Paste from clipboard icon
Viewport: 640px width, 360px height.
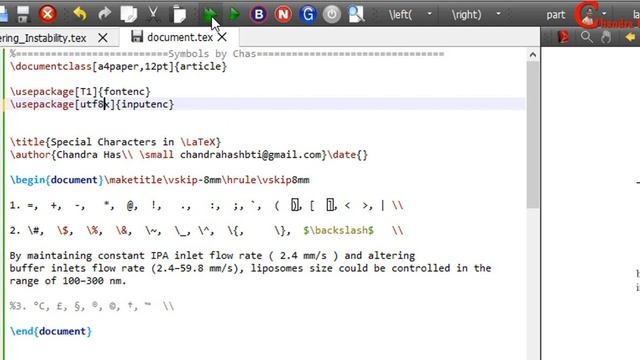pyautogui.click(x=178, y=14)
